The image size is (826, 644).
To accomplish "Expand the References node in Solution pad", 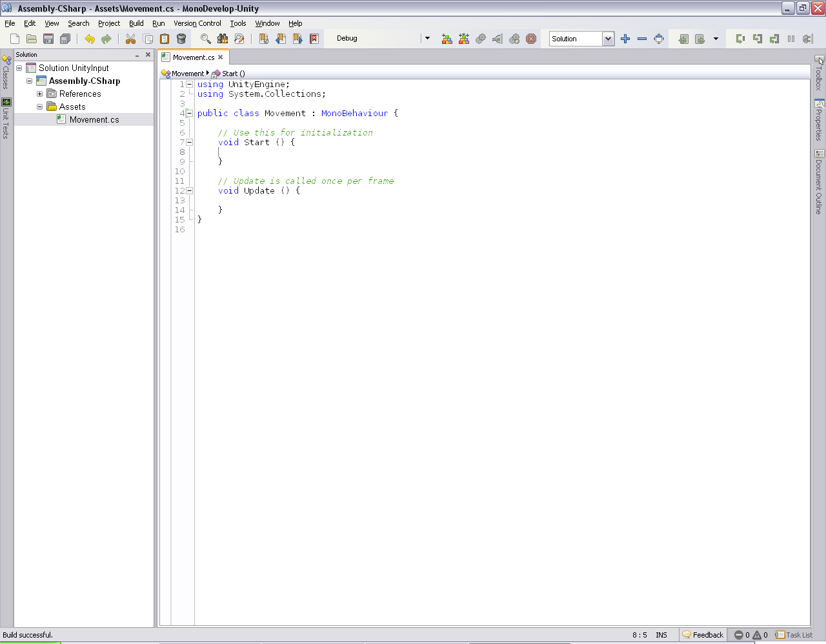I will (x=39, y=94).
